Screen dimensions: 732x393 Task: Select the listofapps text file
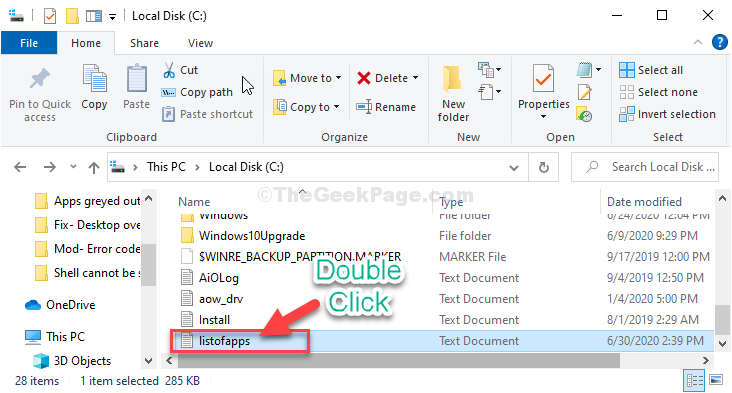224,341
